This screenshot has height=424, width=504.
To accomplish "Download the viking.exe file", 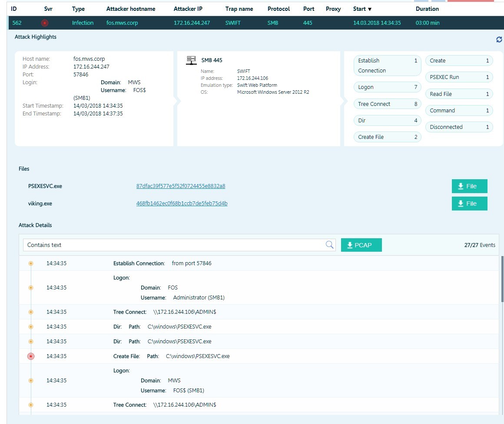I will click(x=469, y=204).
